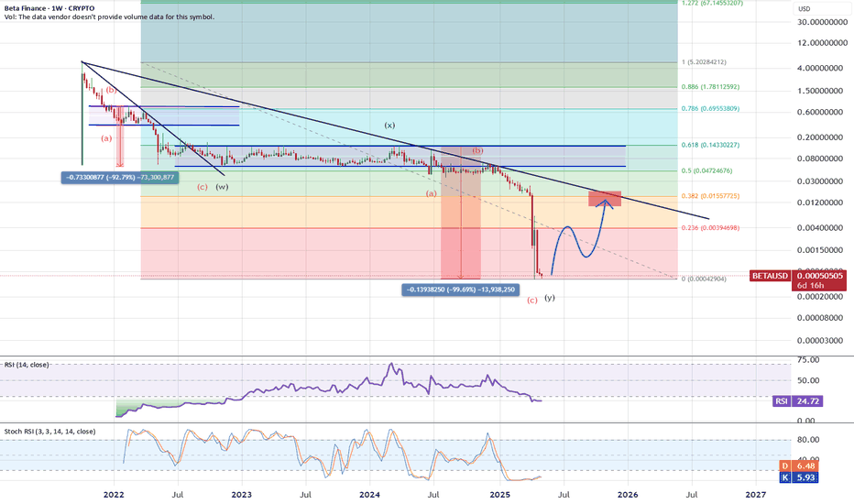Click the orange D 6.48 value tag

pos(799,466)
